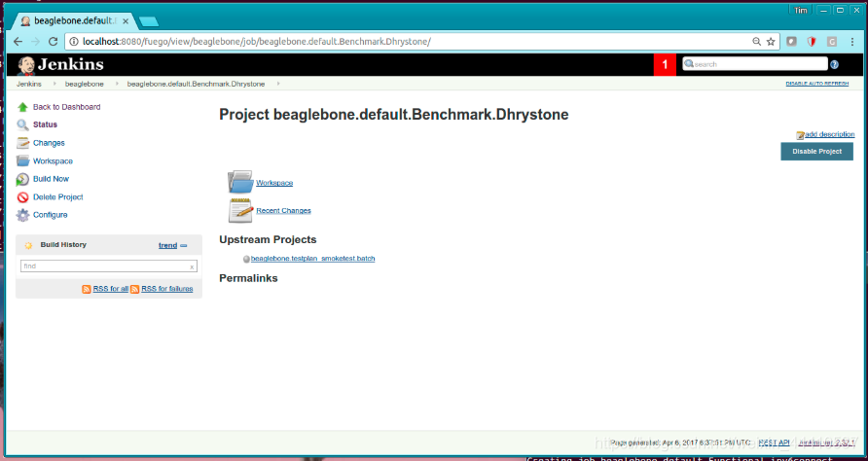This screenshot has height=461, width=868.
Task: Bookmark the page with star icon
Action: point(771,42)
